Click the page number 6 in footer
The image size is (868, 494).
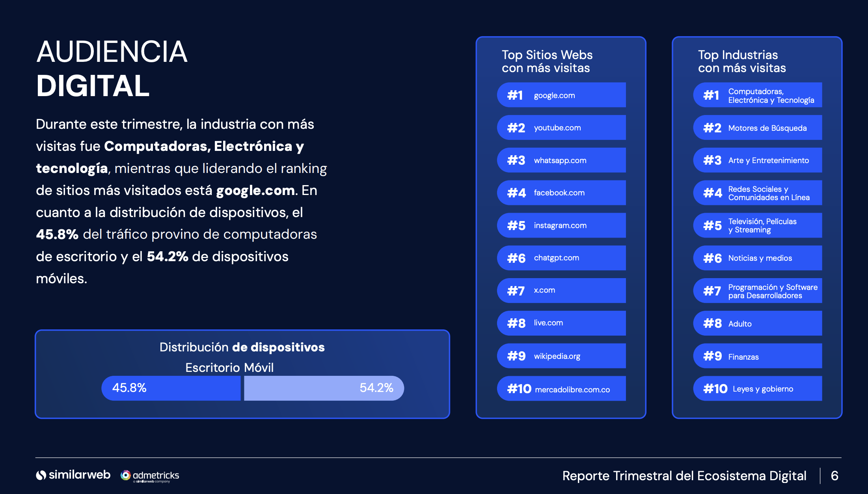834,475
